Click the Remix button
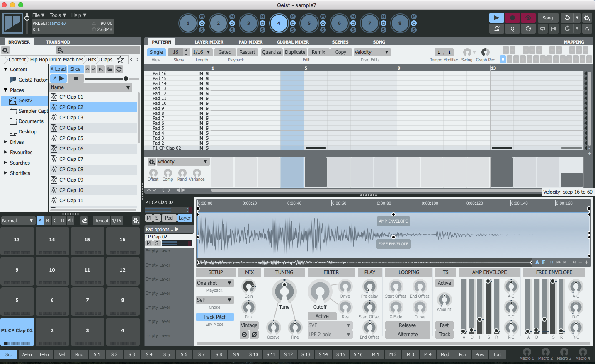This screenshot has height=364, width=595. pyautogui.click(x=318, y=52)
